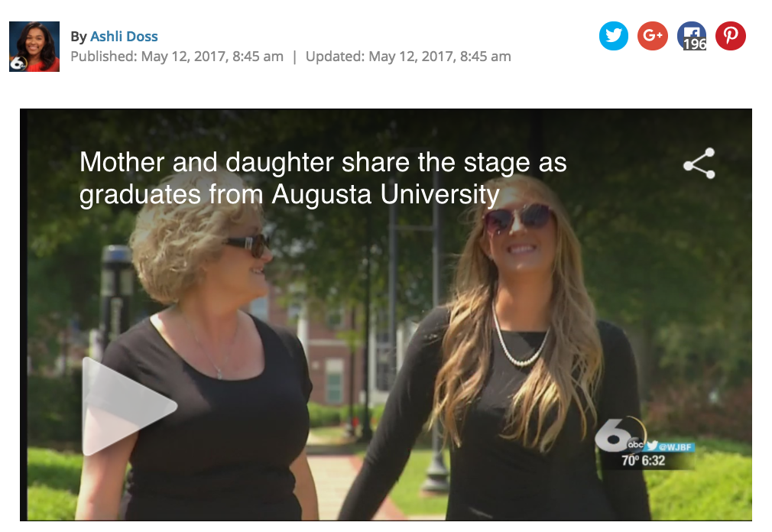Click the video title about Augusta University
Screen dimensions: 772x532
coord(323,178)
